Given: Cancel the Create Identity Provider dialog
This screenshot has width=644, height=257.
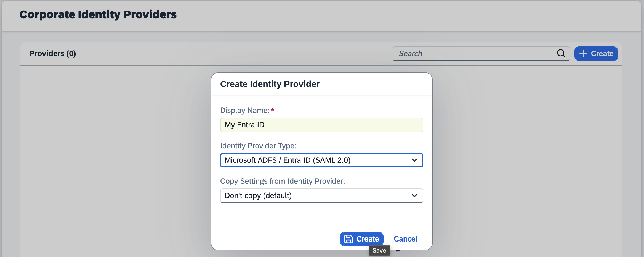Looking at the screenshot, I should 405,239.
